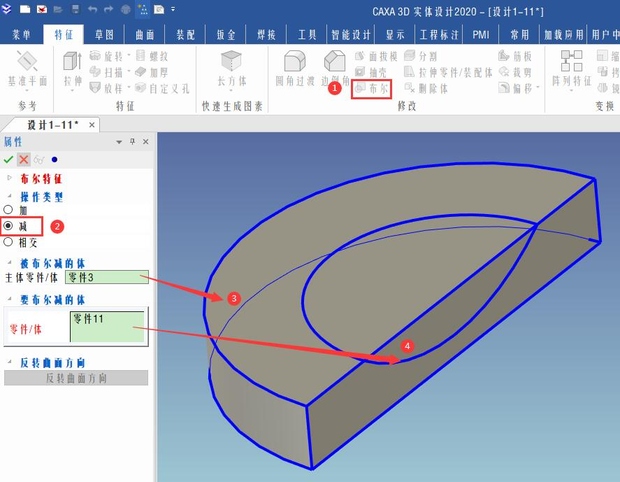The width and height of the screenshot is (620, 482).
Task: Open the 菜单 menu tab
Action: [21, 35]
